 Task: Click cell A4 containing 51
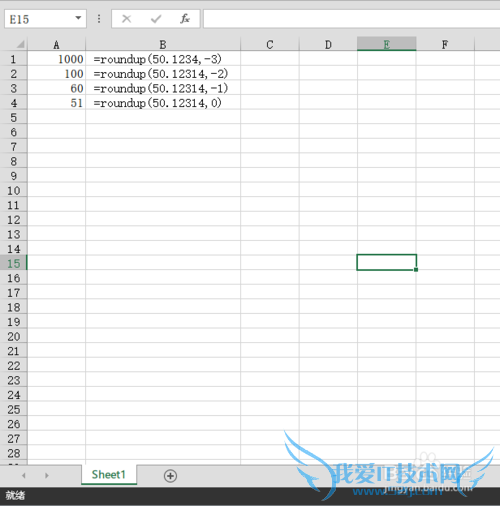click(x=56, y=103)
